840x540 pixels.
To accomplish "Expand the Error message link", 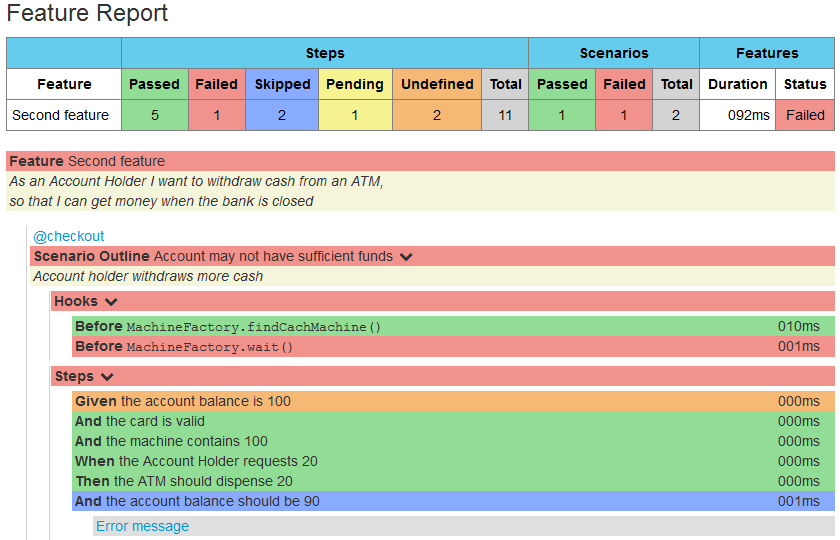I will click(x=142, y=527).
